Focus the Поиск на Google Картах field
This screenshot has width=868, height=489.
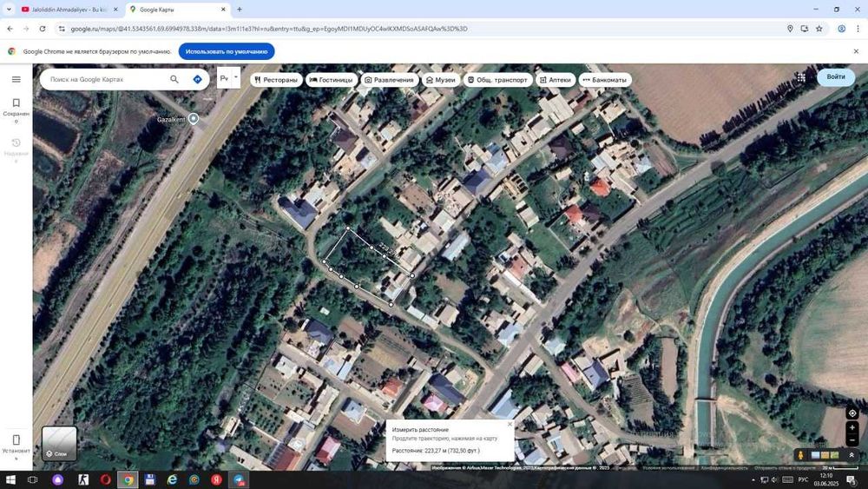click(105, 79)
